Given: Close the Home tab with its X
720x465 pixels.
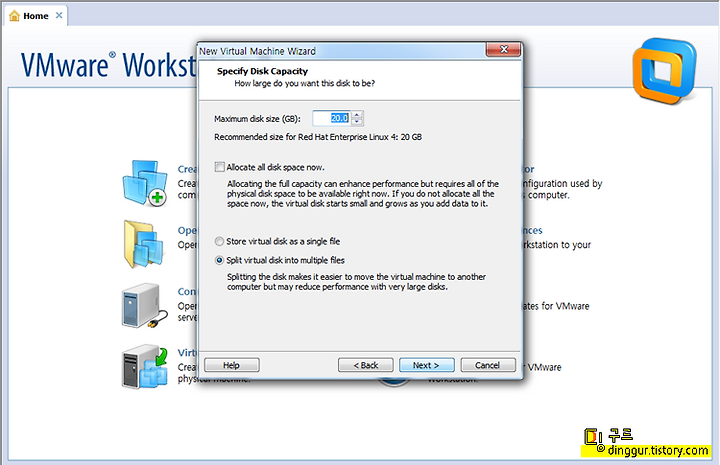Looking at the screenshot, I should tap(59, 15).
